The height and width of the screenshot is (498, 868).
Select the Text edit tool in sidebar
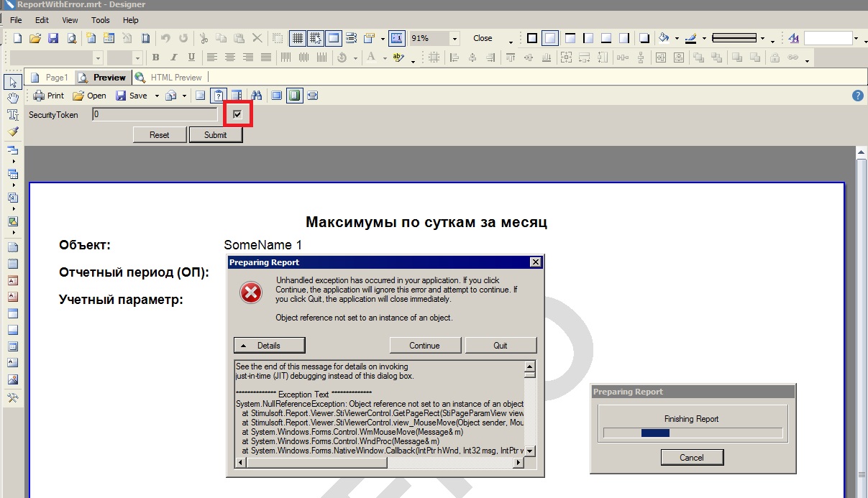pyautogui.click(x=13, y=115)
